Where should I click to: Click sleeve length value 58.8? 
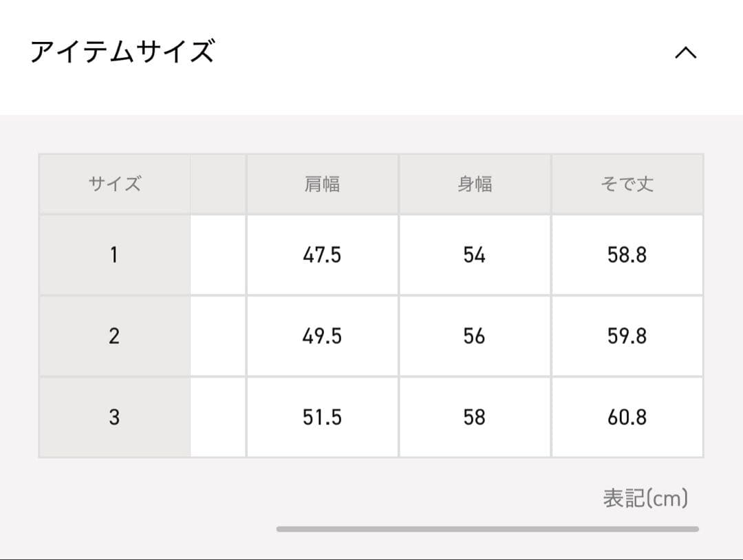(x=627, y=255)
